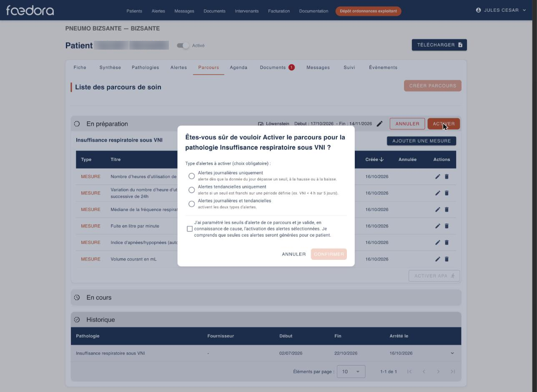The image size is (537, 392).
Task: Click the Faedora logo
Action: coord(30,10)
